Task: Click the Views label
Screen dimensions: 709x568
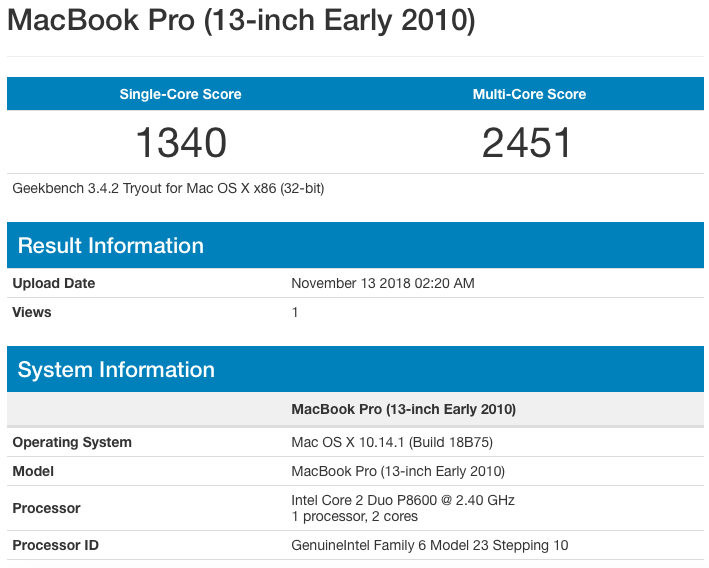Action: click(32, 312)
